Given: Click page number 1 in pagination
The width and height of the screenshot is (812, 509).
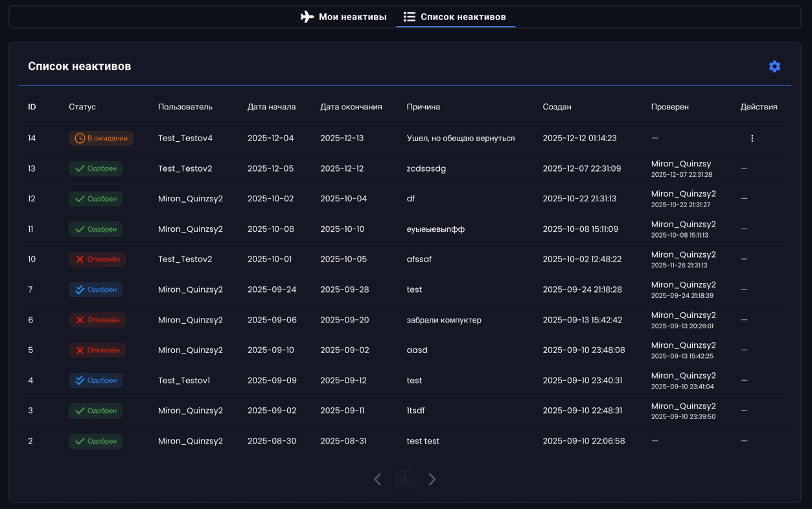Looking at the screenshot, I should pyautogui.click(x=405, y=479).
